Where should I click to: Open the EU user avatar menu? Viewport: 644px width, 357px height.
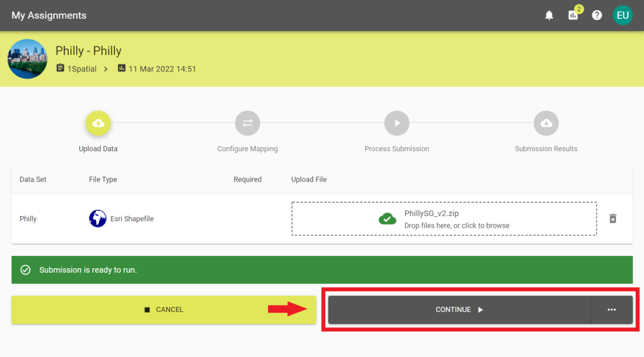623,15
